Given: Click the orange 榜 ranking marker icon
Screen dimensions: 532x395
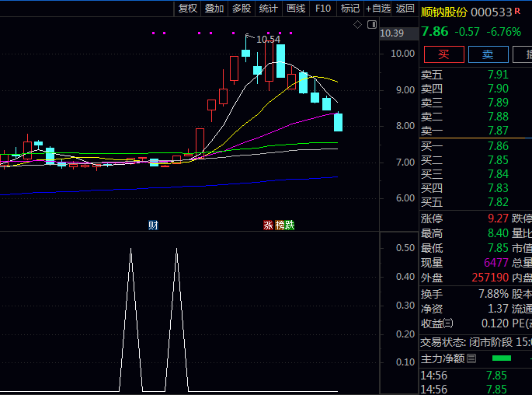Looking at the screenshot, I should (x=280, y=225).
